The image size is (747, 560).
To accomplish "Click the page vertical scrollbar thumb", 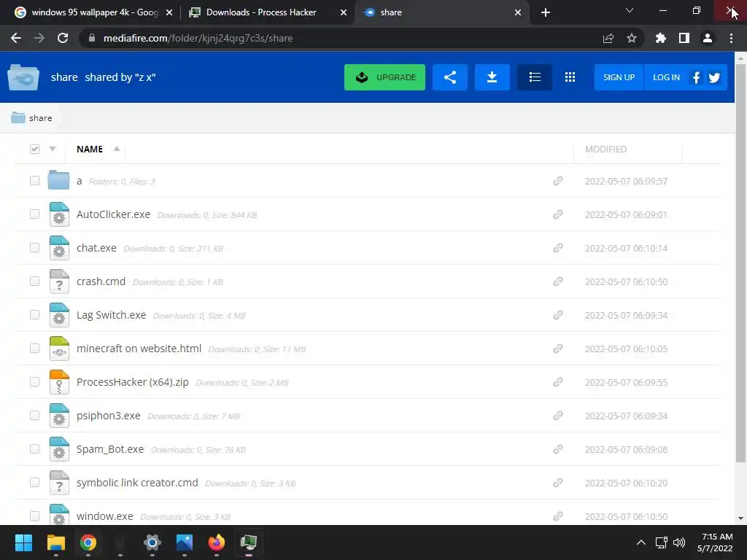I will click(740, 262).
